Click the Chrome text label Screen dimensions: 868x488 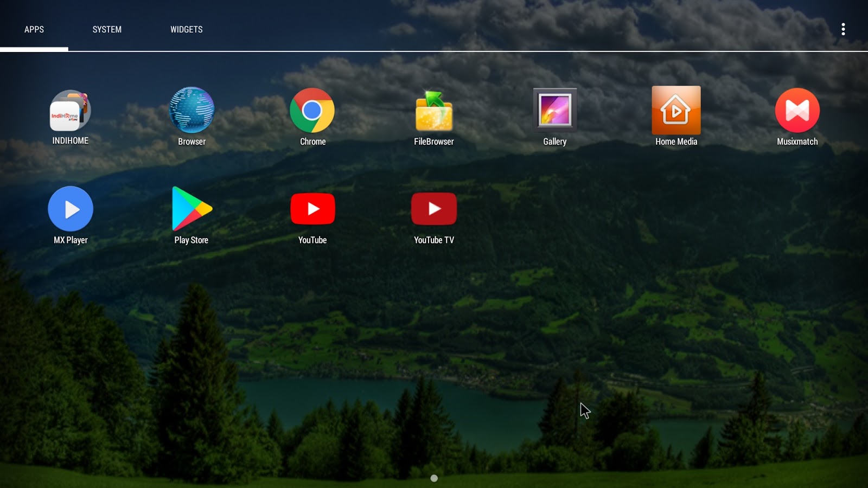tap(313, 142)
